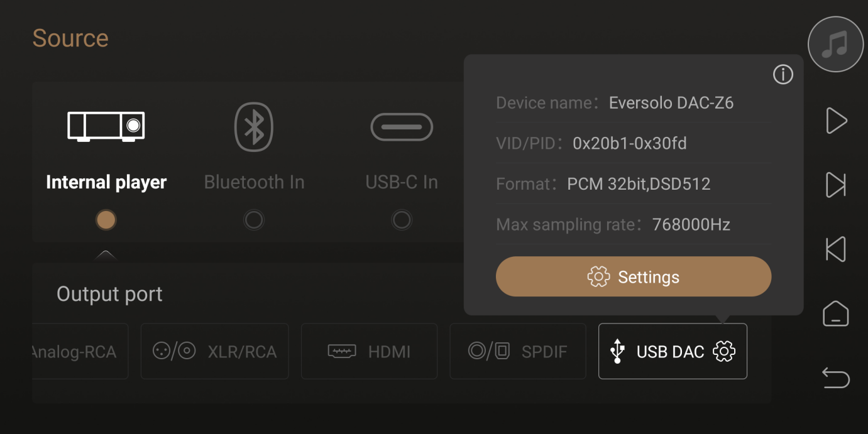
Task: Show device info via the info icon
Action: point(783,75)
